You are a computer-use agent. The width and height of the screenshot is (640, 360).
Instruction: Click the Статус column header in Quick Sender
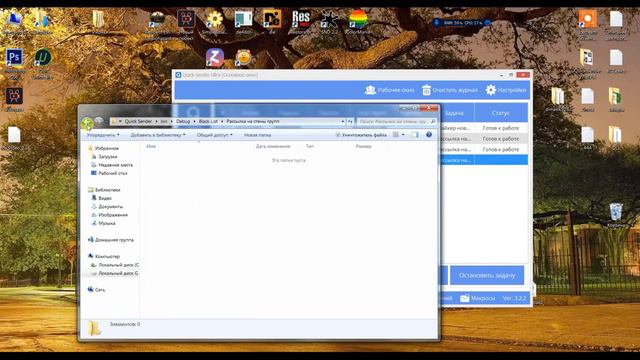tap(501, 113)
